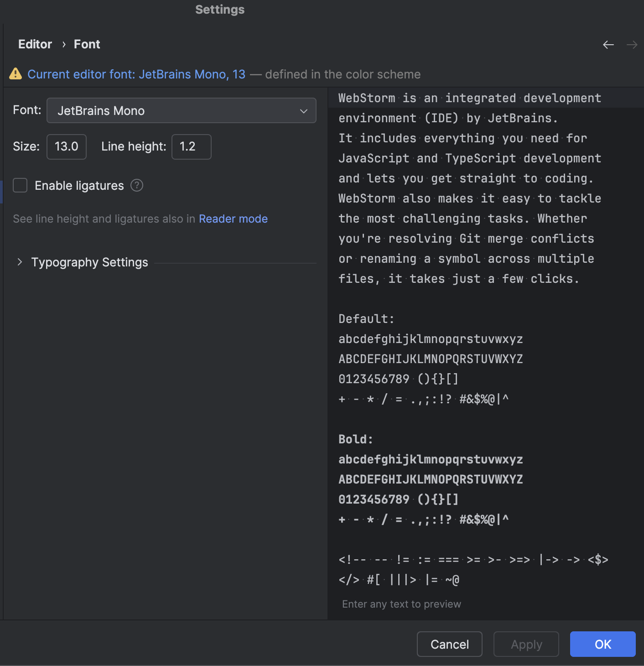644x666 pixels.
Task: Click the chevron on the Font combo box
Action: pyautogui.click(x=303, y=110)
